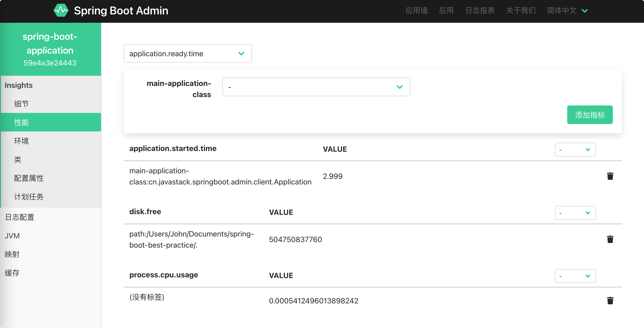Image resolution: width=644 pixels, height=328 pixels.
Task: Delete the disk.free metric with trash icon
Action: 610,239
